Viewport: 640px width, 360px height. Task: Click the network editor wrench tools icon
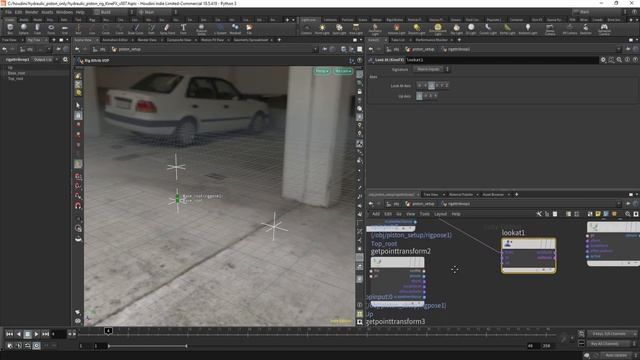(x=539, y=214)
